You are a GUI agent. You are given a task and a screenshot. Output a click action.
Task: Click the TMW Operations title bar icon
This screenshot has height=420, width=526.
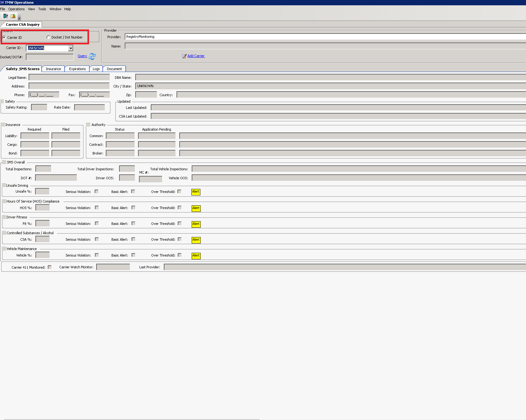coord(2,2)
